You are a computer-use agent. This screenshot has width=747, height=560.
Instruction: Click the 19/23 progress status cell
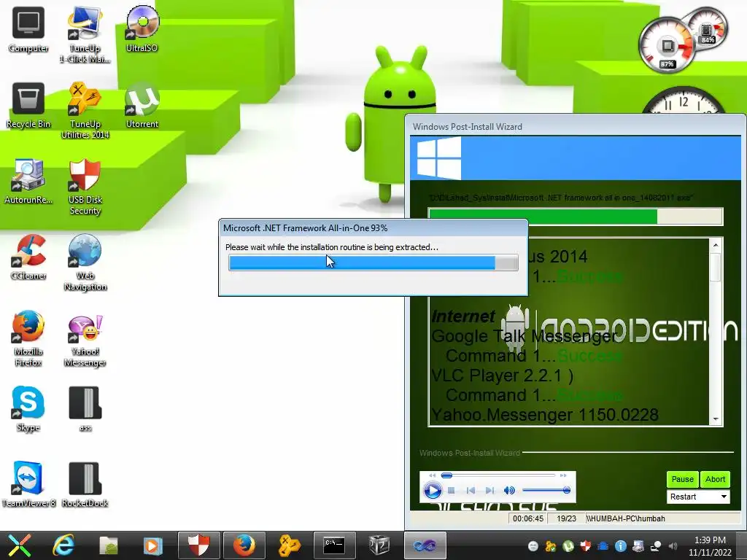[x=566, y=518]
